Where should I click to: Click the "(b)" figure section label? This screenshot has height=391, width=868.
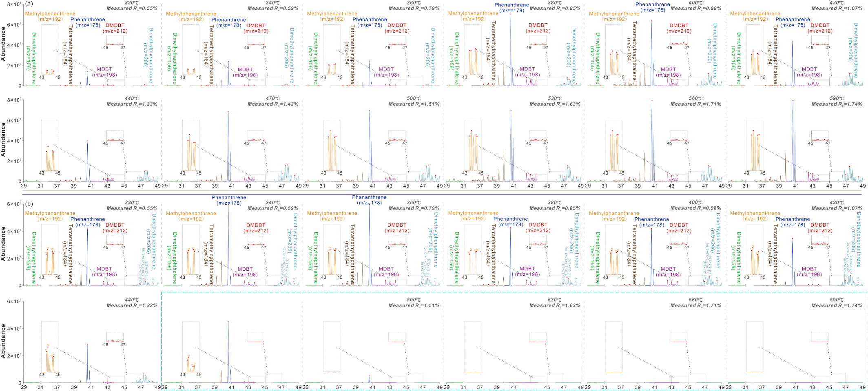pyautogui.click(x=30, y=203)
